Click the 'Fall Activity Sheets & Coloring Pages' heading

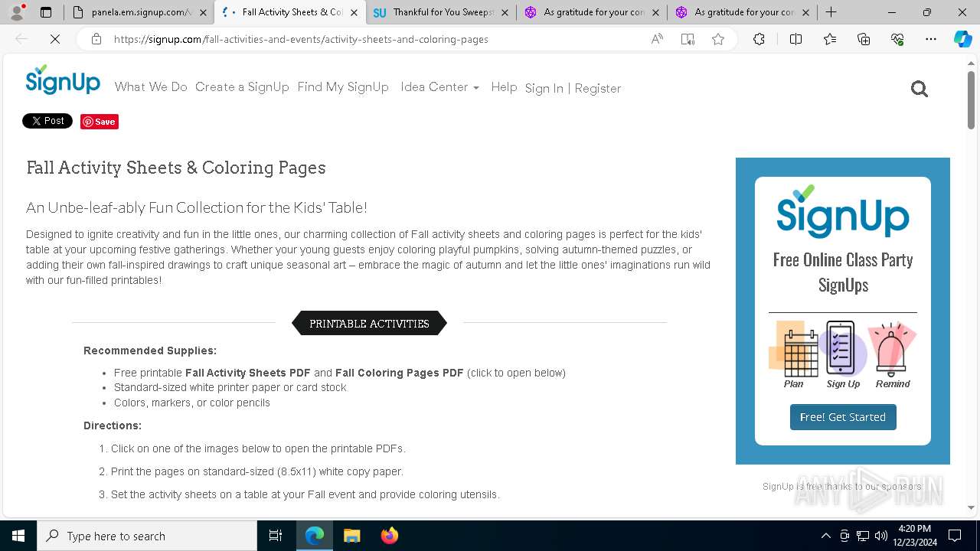tap(176, 168)
